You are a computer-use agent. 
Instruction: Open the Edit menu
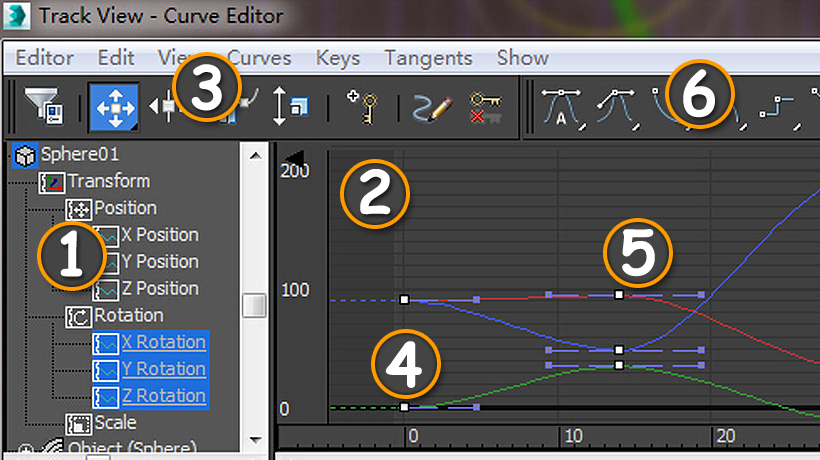[116, 58]
